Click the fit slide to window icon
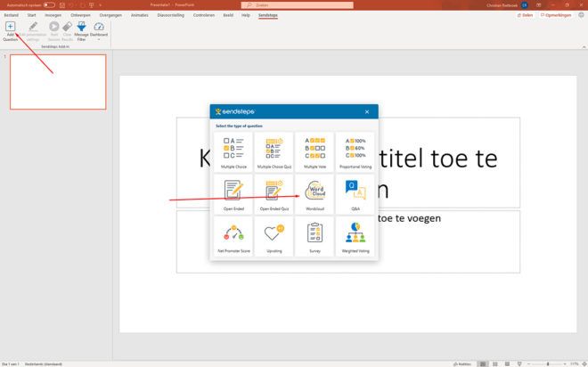The width and height of the screenshot is (588, 367). (x=584, y=364)
